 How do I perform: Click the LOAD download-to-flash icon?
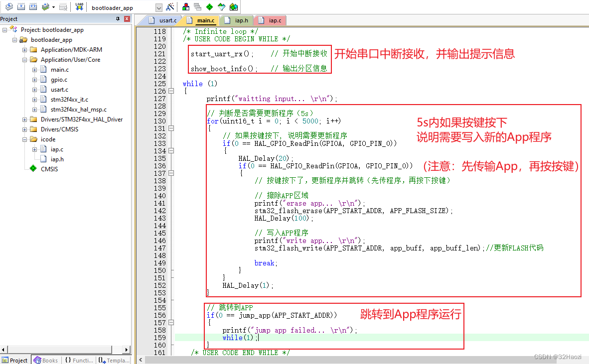(79, 7)
